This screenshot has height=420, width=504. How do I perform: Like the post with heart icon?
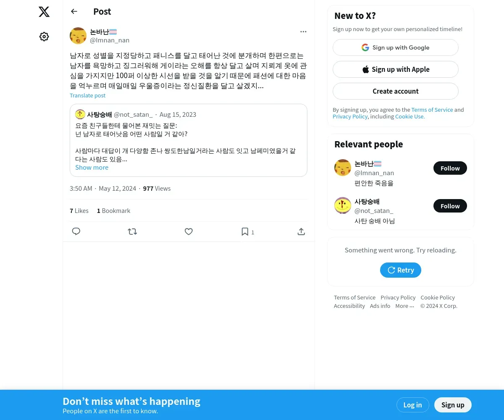pyautogui.click(x=189, y=231)
